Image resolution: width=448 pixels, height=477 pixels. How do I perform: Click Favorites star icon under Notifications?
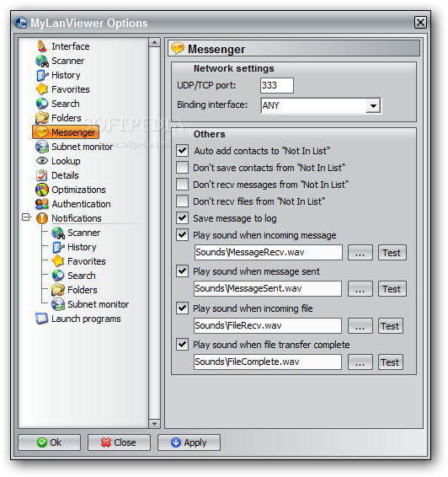[x=58, y=261]
